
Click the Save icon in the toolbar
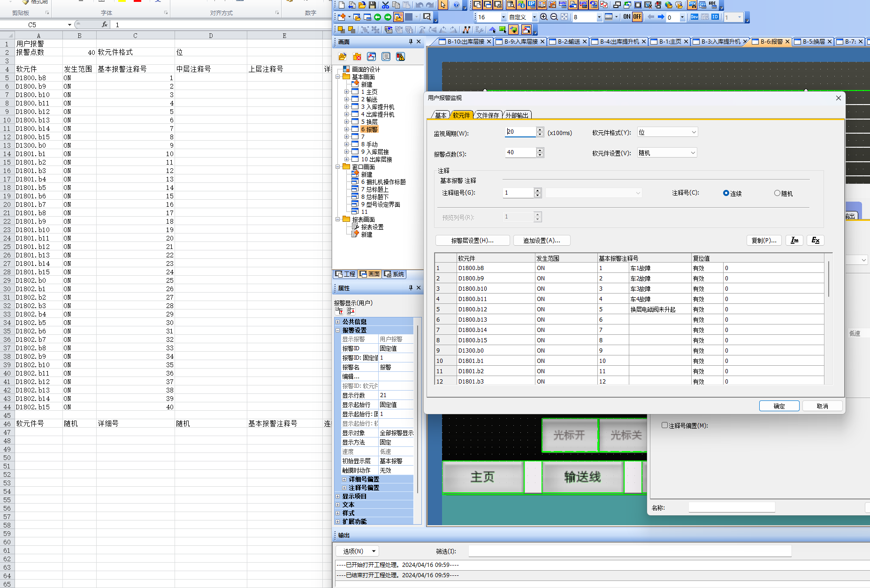pos(372,5)
